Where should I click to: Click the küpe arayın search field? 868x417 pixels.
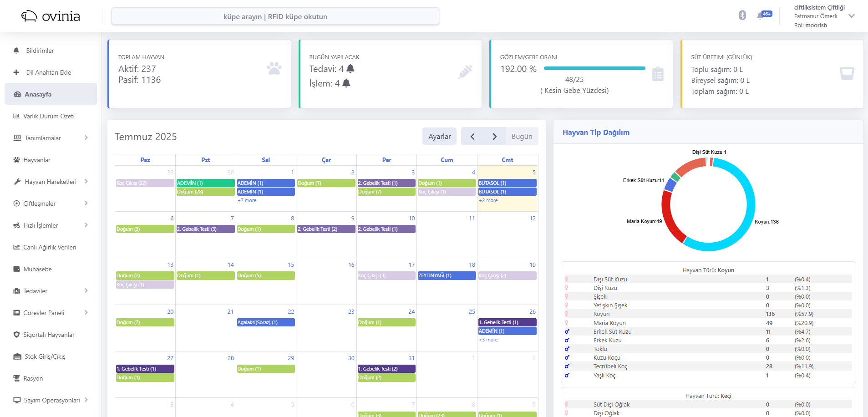click(x=275, y=16)
